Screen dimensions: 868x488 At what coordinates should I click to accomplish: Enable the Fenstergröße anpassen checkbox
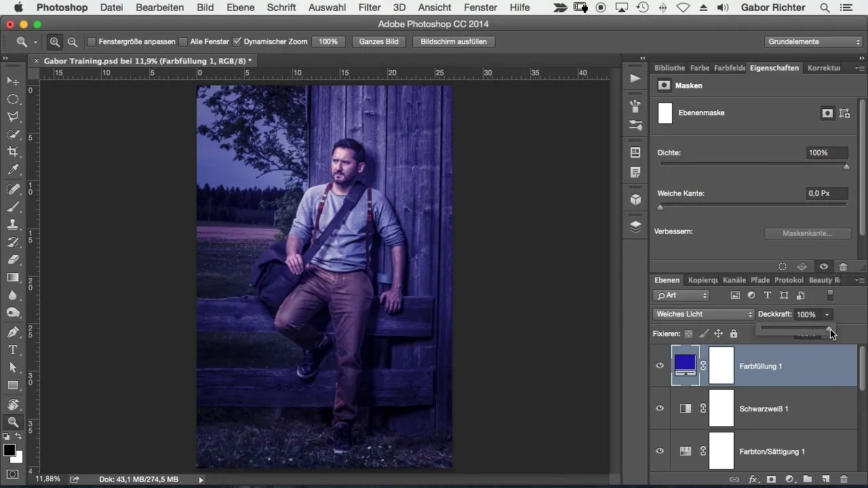(92, 42)
